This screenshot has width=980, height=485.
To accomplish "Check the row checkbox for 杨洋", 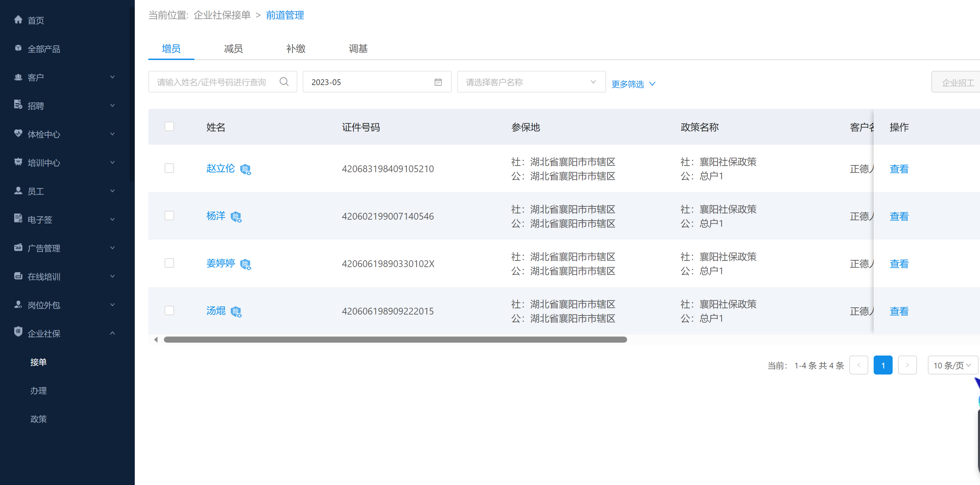I will point(169,216).
